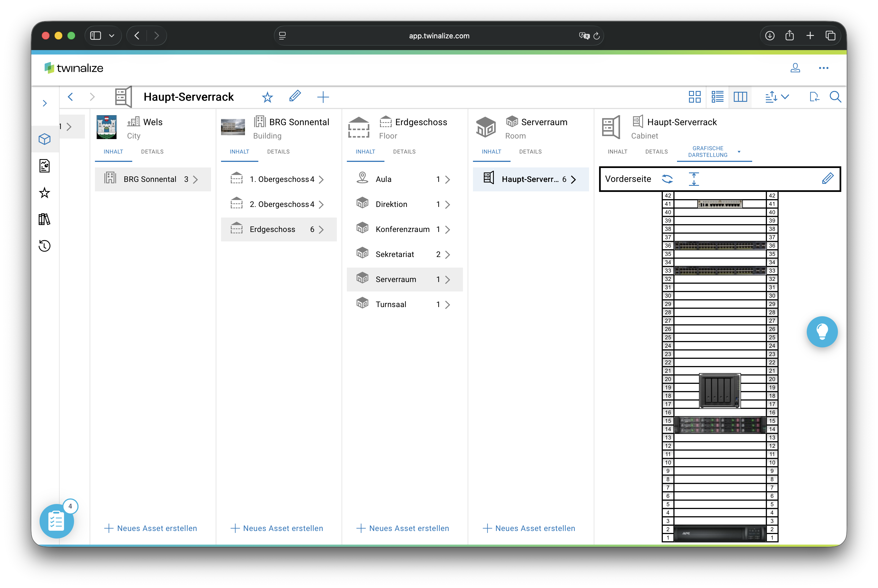
Task: Switch to Inhalt tab of Haupt-Serverrack cabinet
Action: tap(617, 152)
